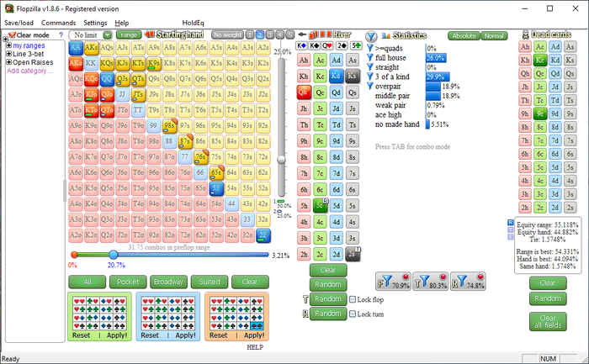Viewport: 589px width, 364px height.
Task: Open the Help menu
Action: click(x=122, y=23)
